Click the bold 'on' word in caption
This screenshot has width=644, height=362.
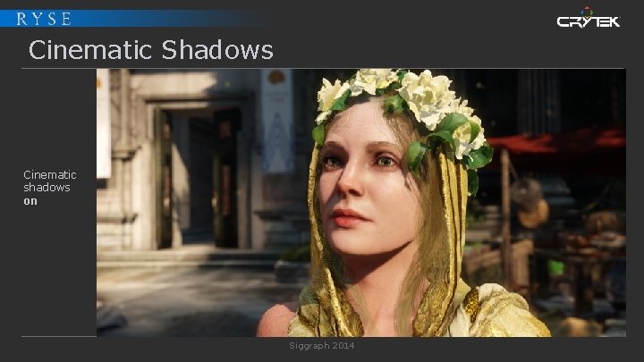click(x=30, y=201)
